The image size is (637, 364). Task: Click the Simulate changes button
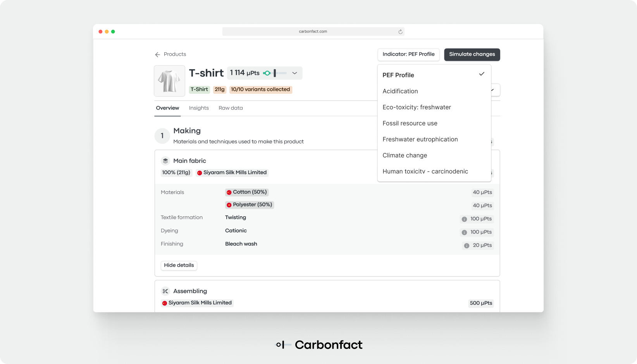[472, 55]
